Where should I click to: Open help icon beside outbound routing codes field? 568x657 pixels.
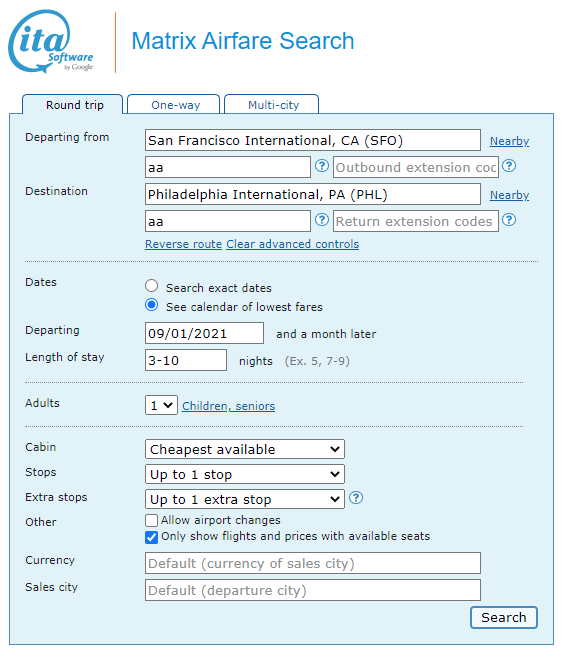click(x=322, y=166)
